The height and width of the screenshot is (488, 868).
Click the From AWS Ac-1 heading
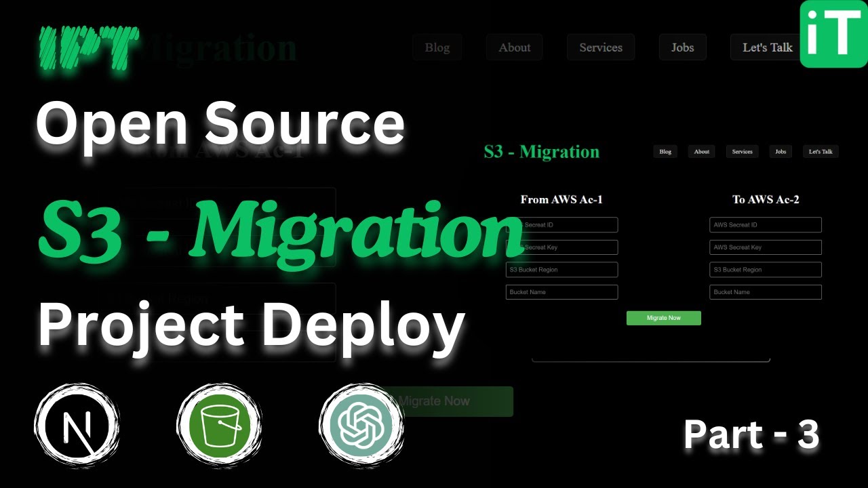tap(561, 199)
